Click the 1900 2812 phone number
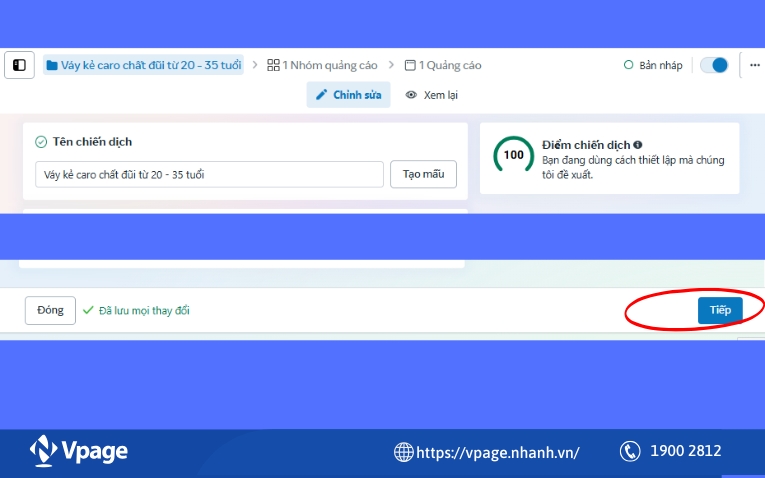Screen dimensions: 765x478 (x=685, y=451)
